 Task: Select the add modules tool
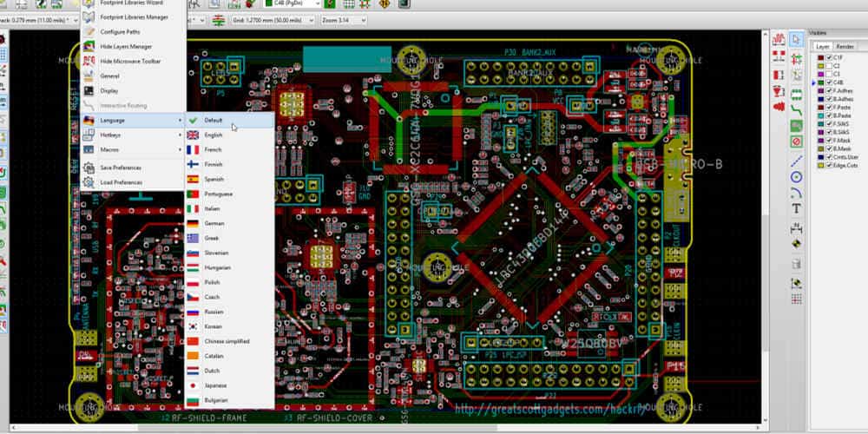(796, 94)
